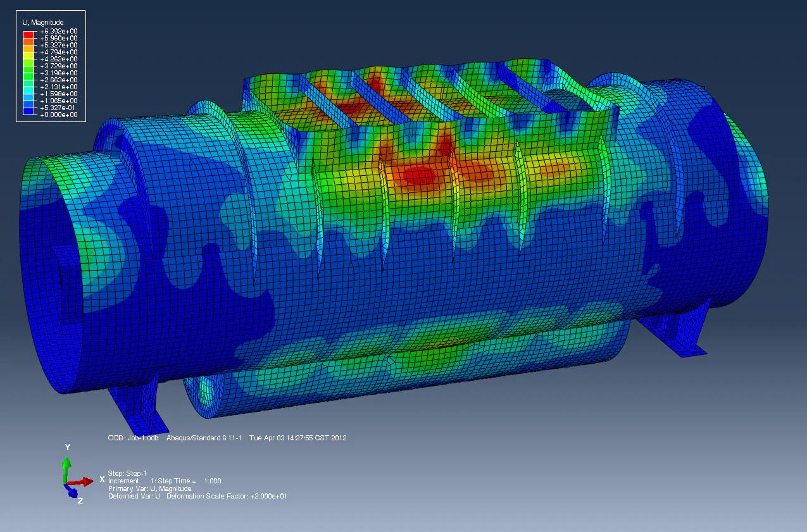Select the yellow legend swatch below +4.794e+00
The image size is (807, 532).
click(x=28, y=56)
